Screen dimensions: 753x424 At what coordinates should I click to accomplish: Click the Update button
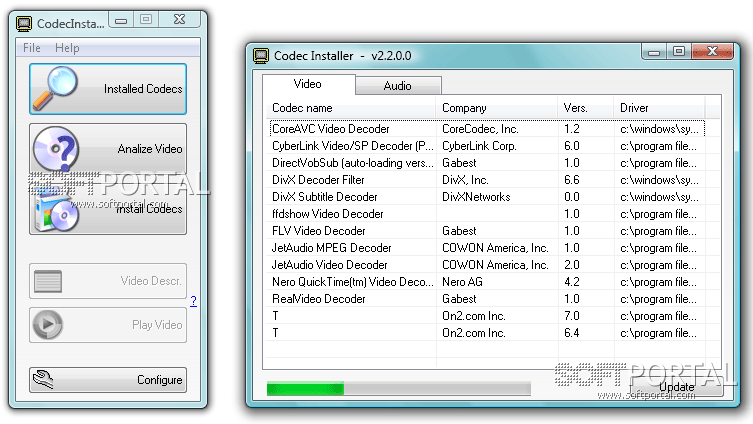tap(676, 387)
